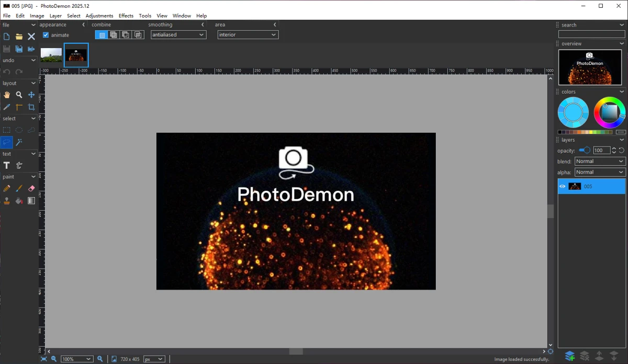Select the Eraser tool

click(31, 188)
